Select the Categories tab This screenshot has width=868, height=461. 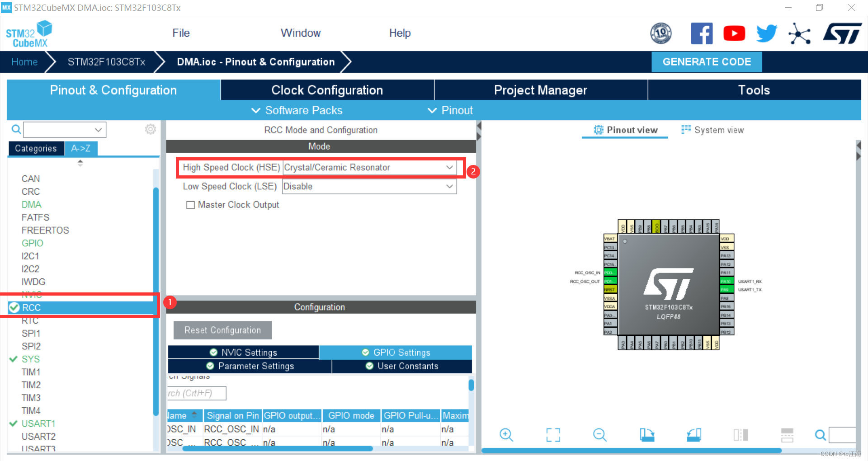point(36,148)
